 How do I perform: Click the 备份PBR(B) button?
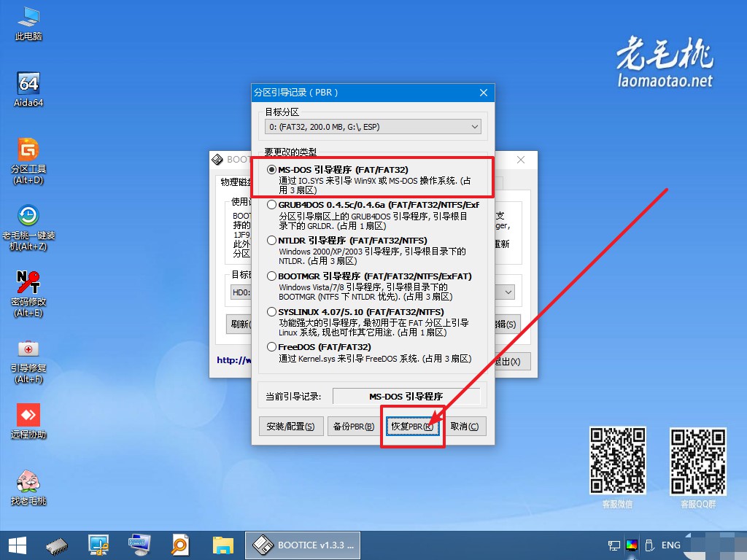point(354,426)
